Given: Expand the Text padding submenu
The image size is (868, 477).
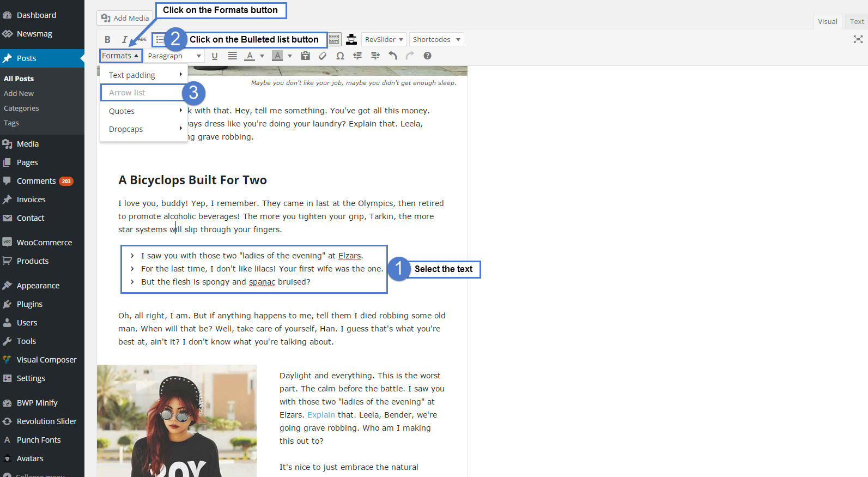Looking at the screenshot, I should [144, 75].
